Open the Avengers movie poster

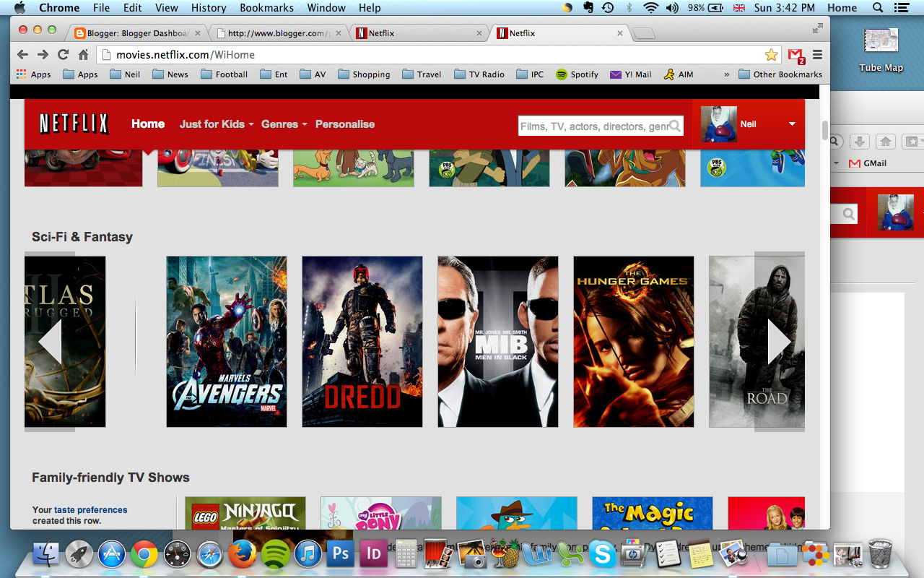coord(227,342)
